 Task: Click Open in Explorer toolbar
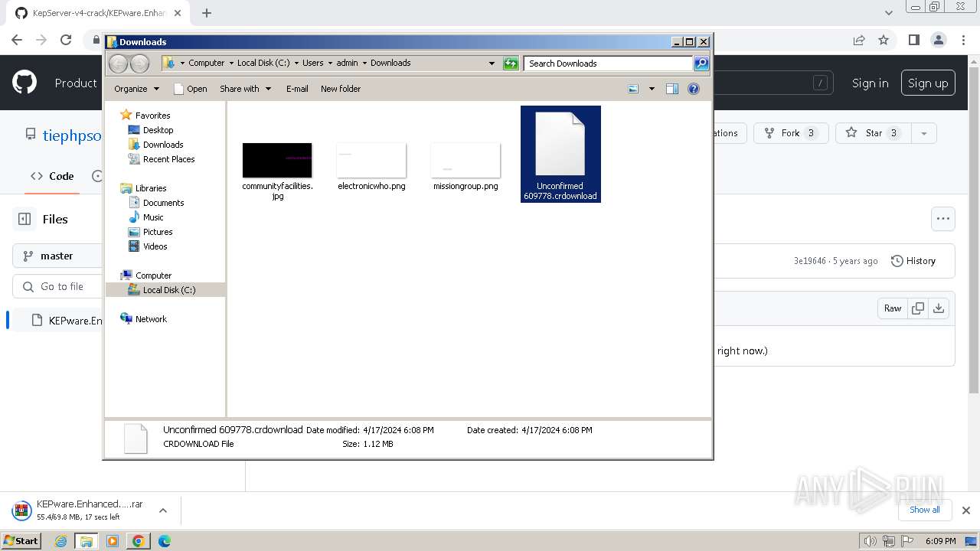[x=191, y=89]
